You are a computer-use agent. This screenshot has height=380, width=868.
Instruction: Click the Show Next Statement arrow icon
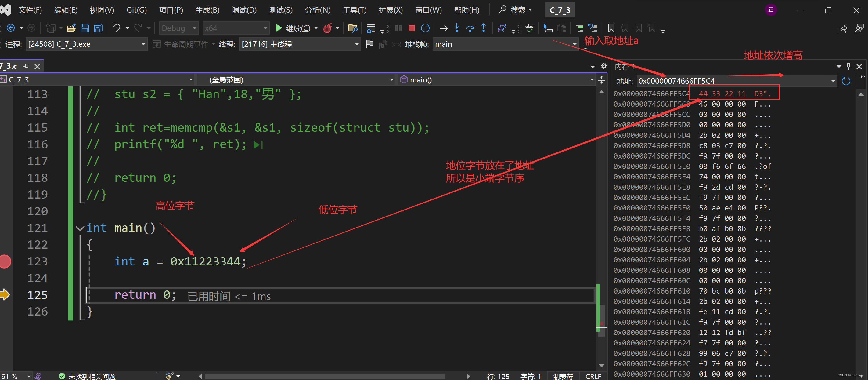[444, 28]
